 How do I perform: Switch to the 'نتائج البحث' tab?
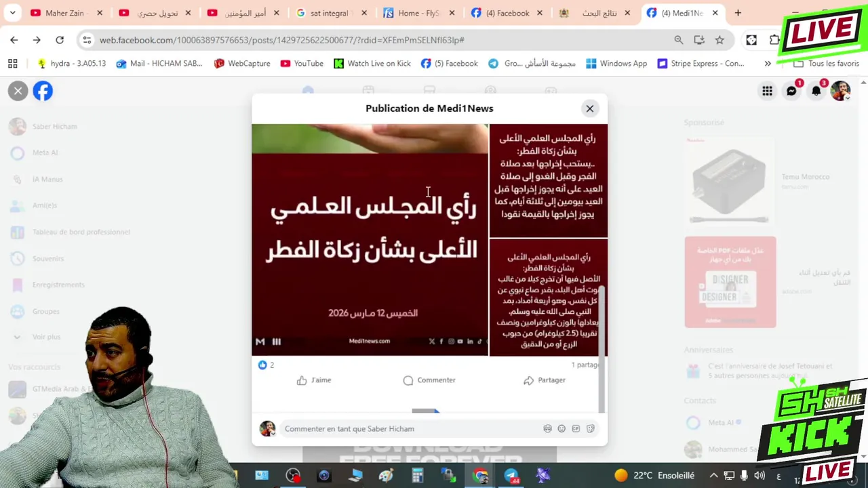[595, 13]
